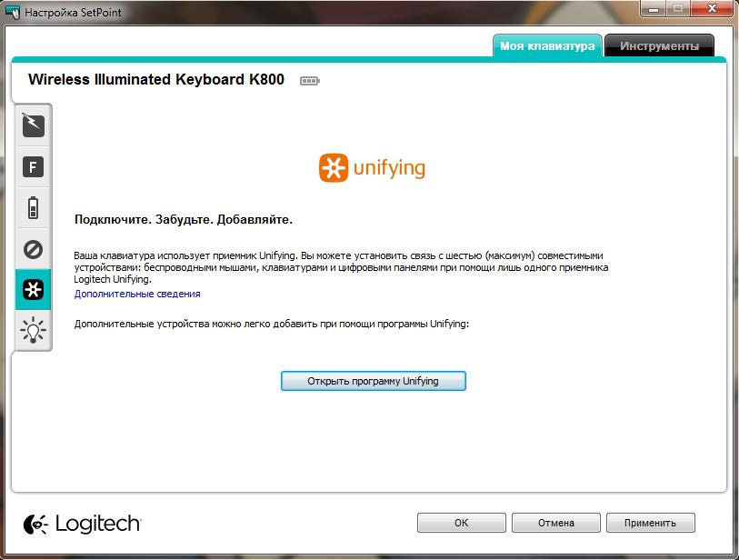Screen dimensions: 739x560
Task: Open the battery status sidebar icon
Action: tap(33, 208)
